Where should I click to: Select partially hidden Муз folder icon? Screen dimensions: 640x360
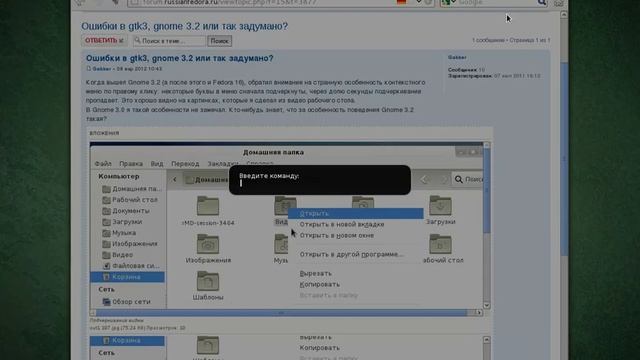click(281, 244)
